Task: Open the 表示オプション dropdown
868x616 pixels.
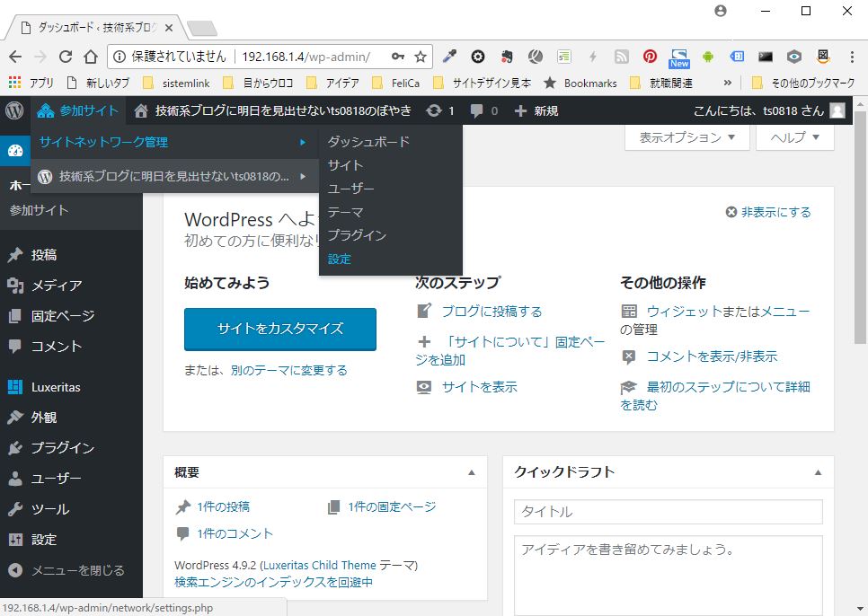Action: (687, 137)
